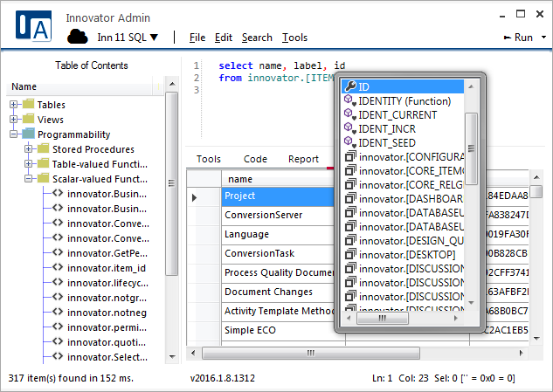
Task: Select the ID key suggestion in autocomplete
Action: tap(403, 86)
